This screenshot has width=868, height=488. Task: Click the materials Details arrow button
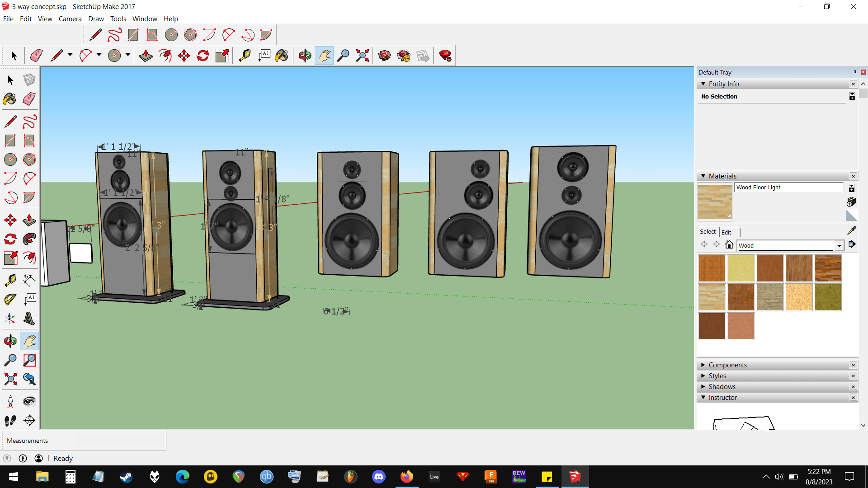tap(852, 244)
